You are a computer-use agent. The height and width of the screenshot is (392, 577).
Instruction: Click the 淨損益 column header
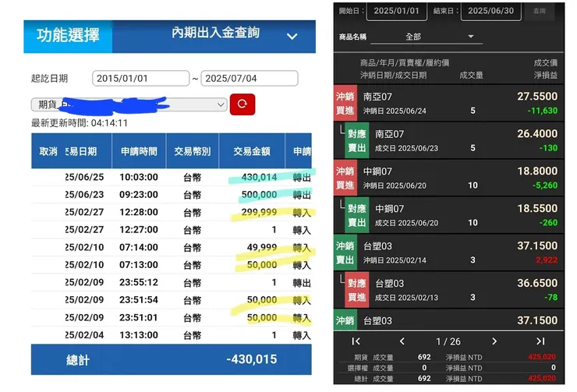click(546, 76)
